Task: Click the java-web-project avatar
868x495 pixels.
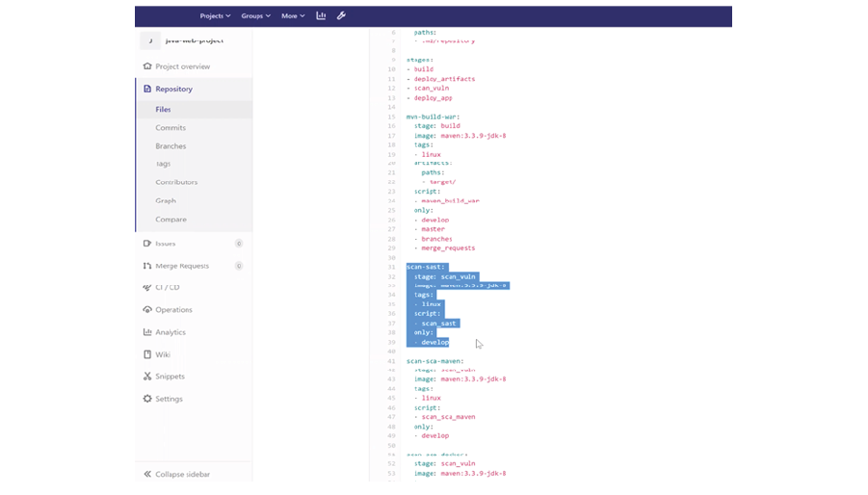Action: point(150,40)
